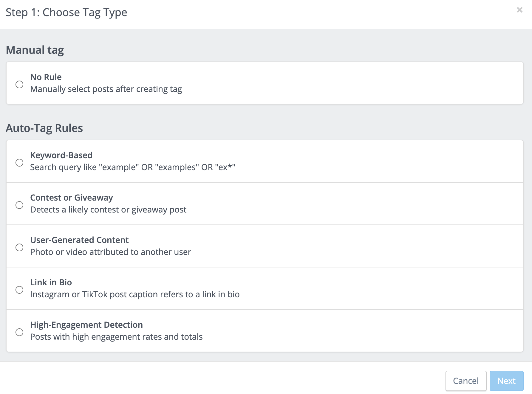Click the keyword search query example description
Viewport: 532px width, 394px height.
132,167
